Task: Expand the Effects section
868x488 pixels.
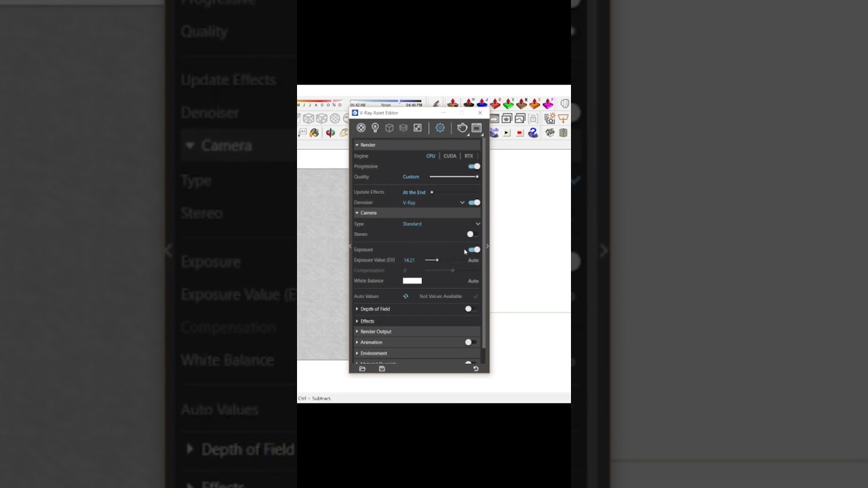Action: 357,321
